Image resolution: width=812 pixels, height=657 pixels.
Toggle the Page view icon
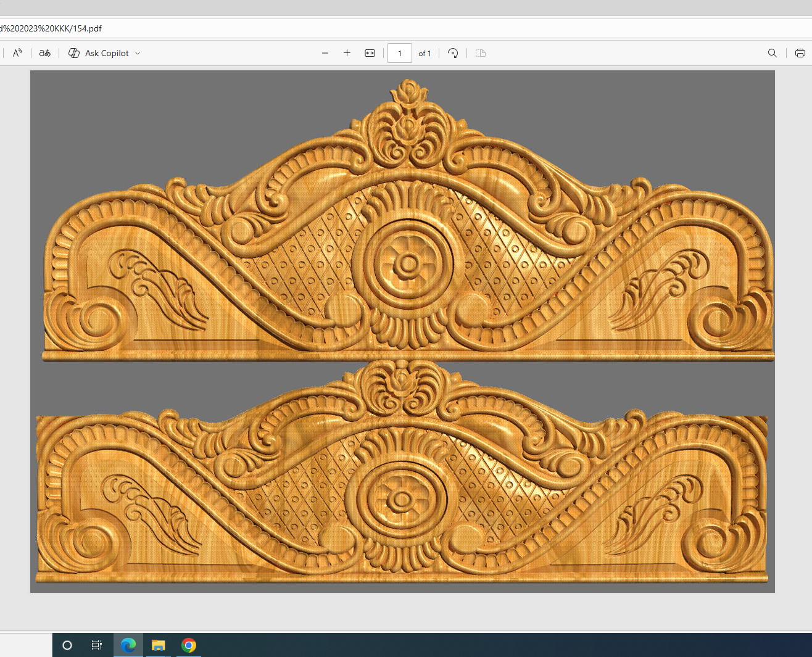pyautogui.click(x=481, y=53)
